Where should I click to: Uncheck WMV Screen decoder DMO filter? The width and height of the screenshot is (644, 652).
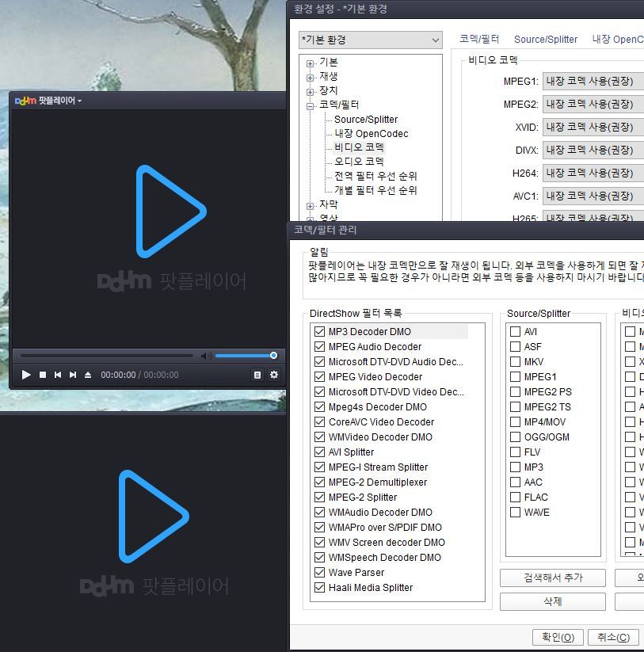click(319, 542)
